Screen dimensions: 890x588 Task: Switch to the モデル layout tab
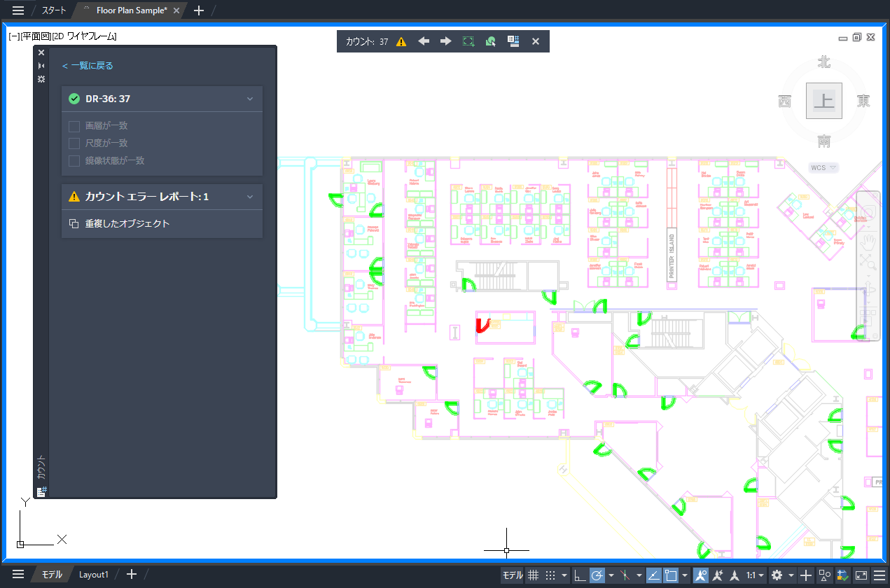coord(52,575)
